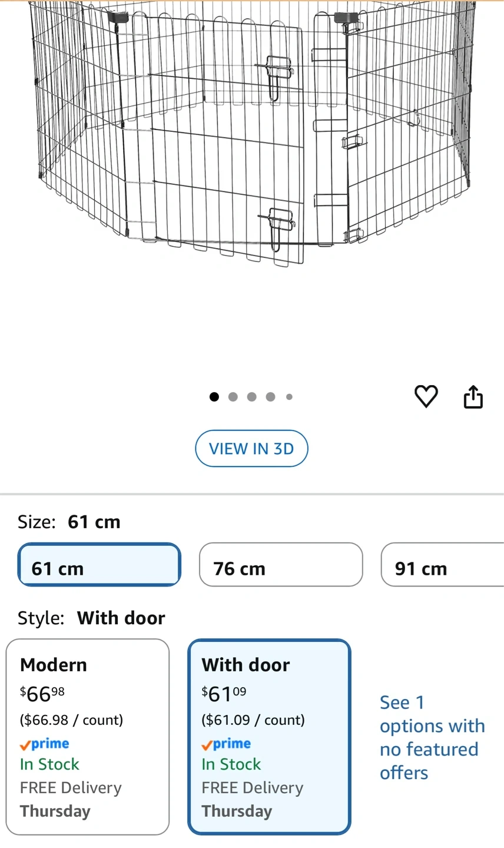Go to the second image dot
Image resolution: width=504 pixels, height=848 pixels.
click(233, 397)
